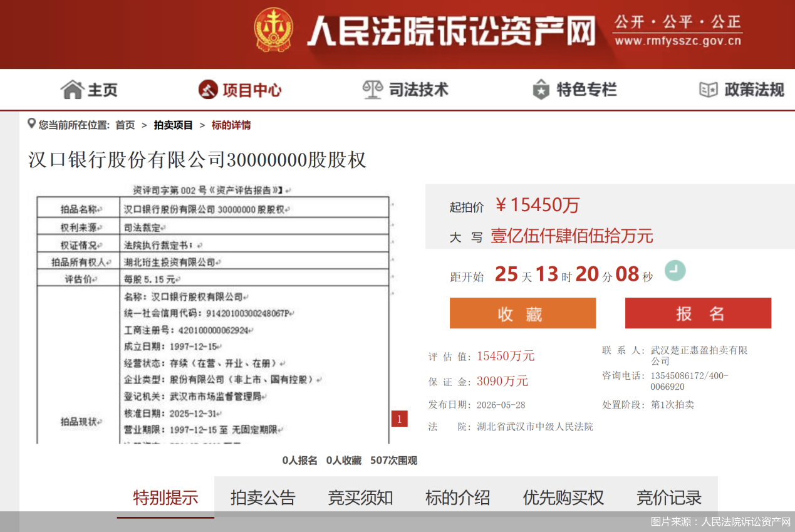Click 标的详情 in the breadcrumb
This screenshot has height=532, width=795.
[231, 125]
